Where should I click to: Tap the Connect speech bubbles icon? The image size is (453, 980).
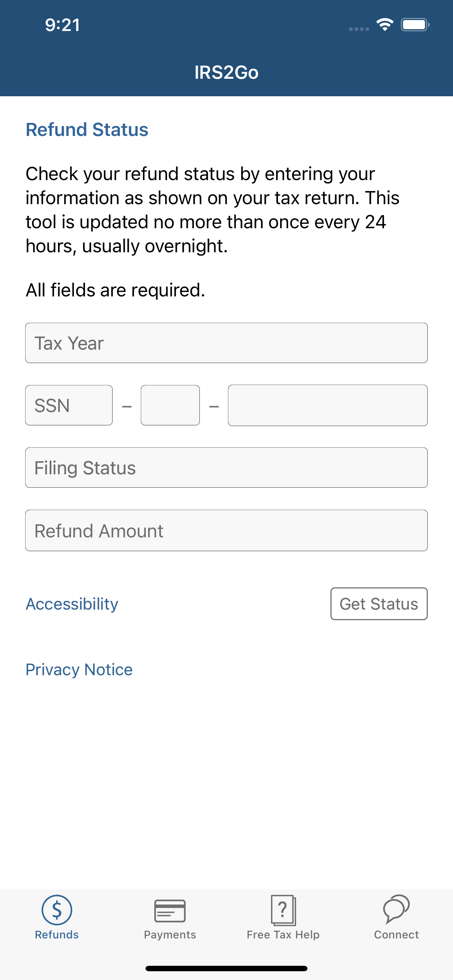tap(396, 909)
